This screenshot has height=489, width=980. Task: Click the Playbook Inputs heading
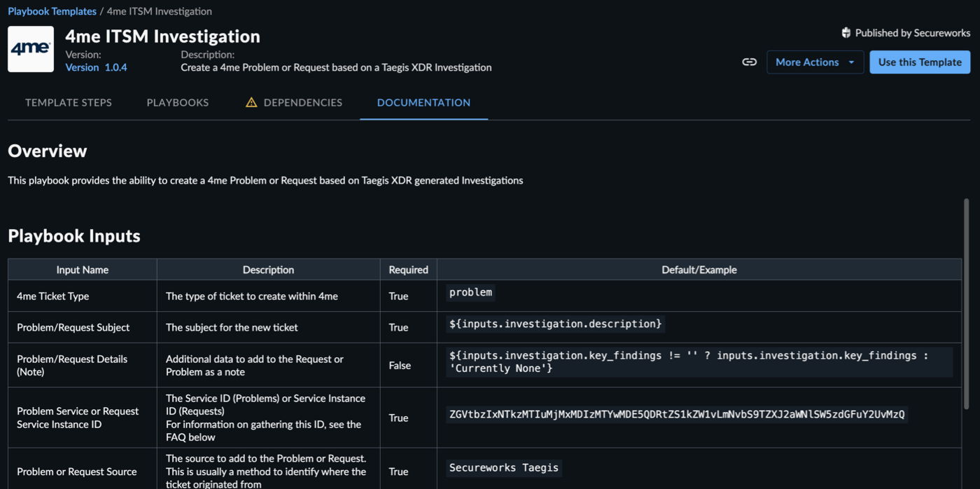coord(74,236)
